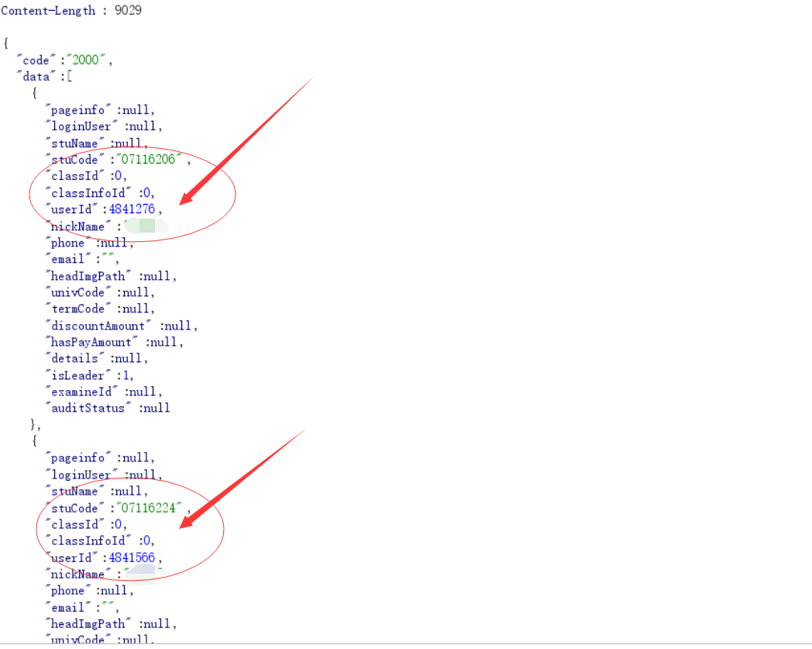Click "classInfoId":0 above userId 4841566
Screen dimensions: 812x649
100,540
